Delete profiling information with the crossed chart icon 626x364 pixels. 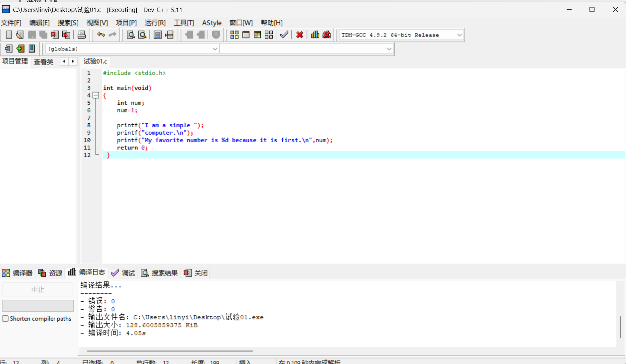click(x=327, y=35)
